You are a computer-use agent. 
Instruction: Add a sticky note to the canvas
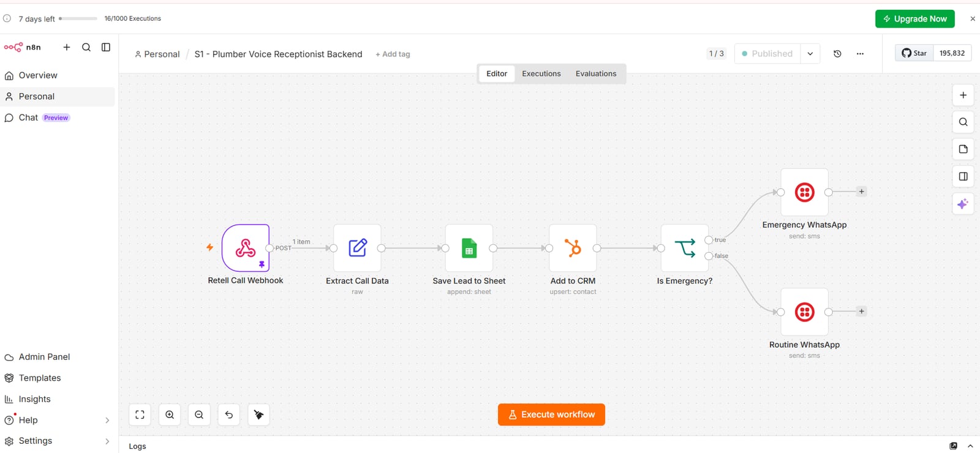(x=963, y=149)
